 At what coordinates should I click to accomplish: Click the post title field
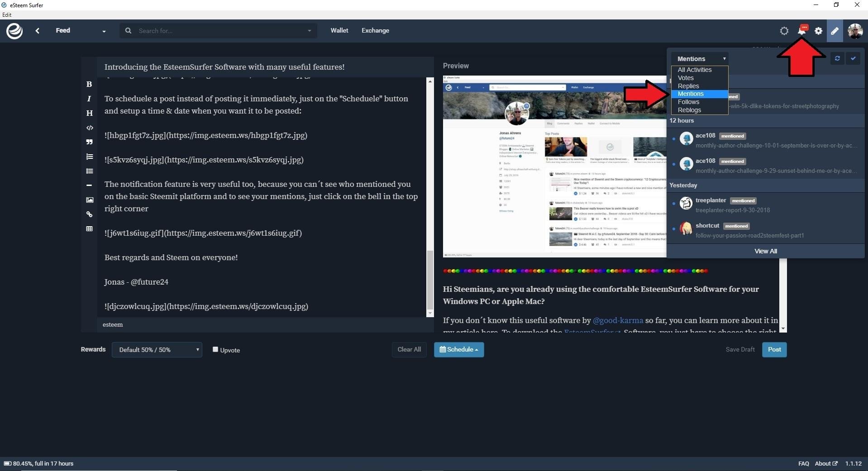[x=265, y=67]
